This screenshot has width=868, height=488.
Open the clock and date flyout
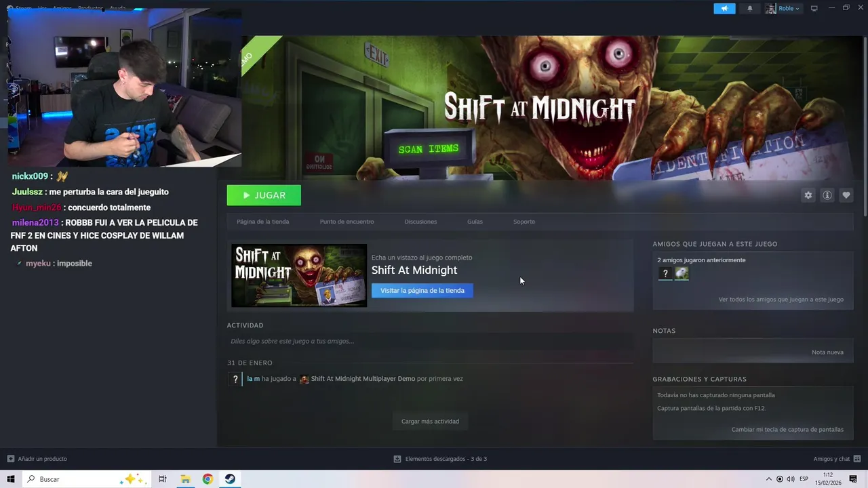point(828,479)
